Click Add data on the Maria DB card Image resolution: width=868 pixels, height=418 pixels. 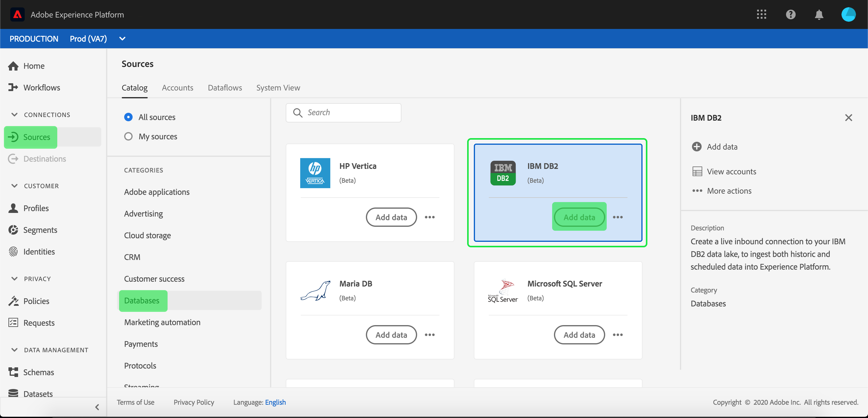[391, 335]
